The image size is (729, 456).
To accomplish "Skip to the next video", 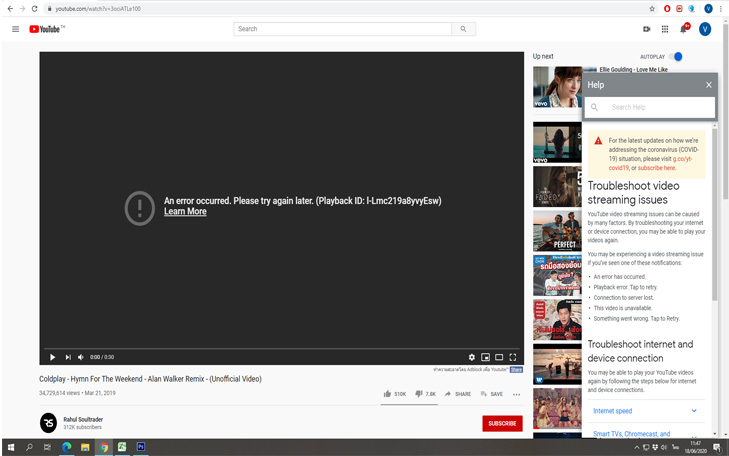I will (68, 357).
